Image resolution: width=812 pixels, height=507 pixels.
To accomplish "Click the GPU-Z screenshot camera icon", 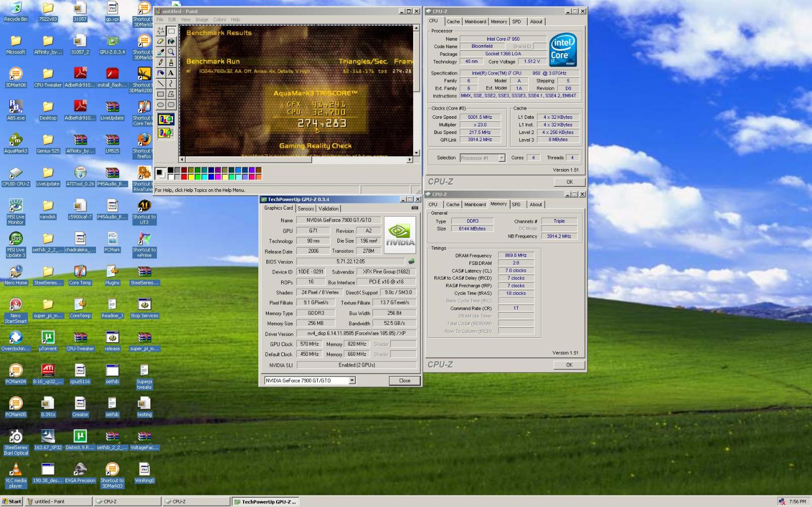I will (415, 208).
